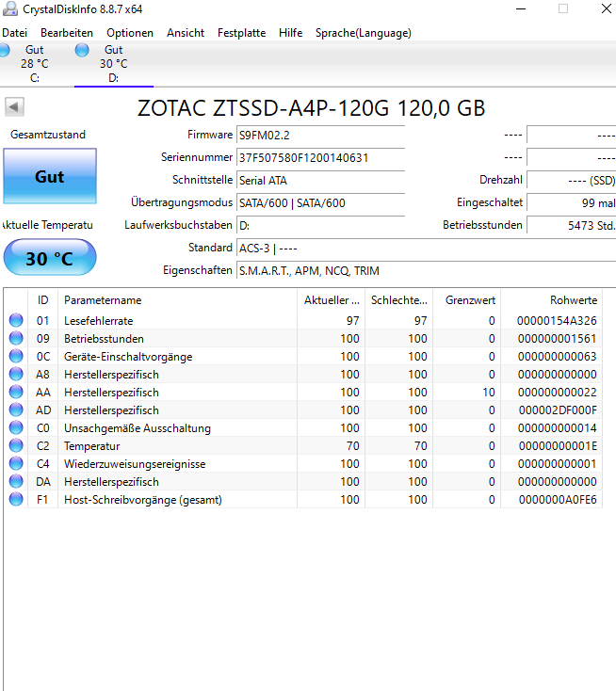Select the Geräte-Einschaltvorgänge parameter name
This screenshot has height=691, width=616.
coord(128,357)
